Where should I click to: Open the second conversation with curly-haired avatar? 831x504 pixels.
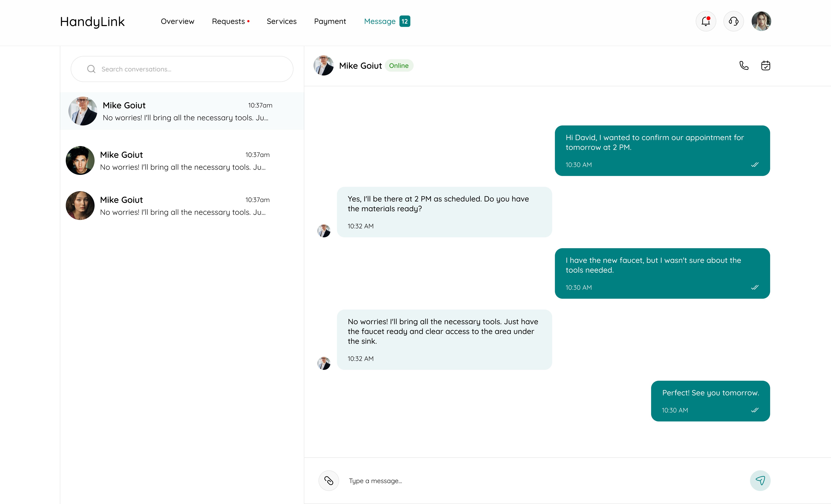click(182, 160)
